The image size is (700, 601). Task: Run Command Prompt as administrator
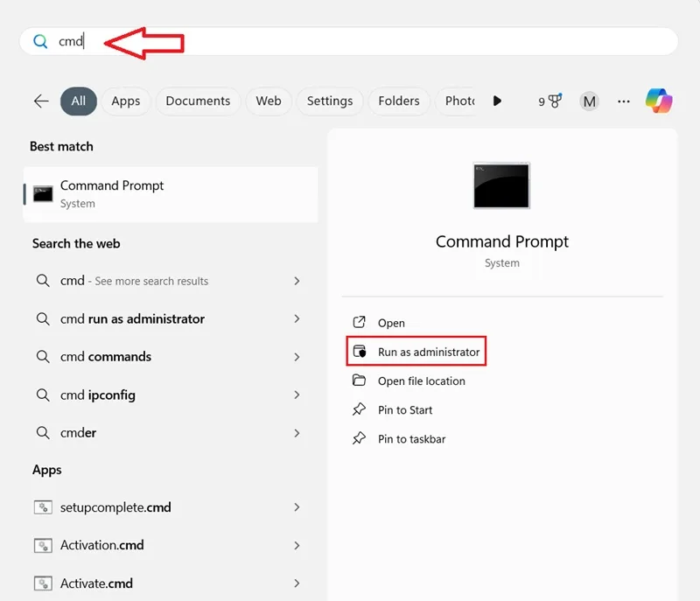pos(416,352)
